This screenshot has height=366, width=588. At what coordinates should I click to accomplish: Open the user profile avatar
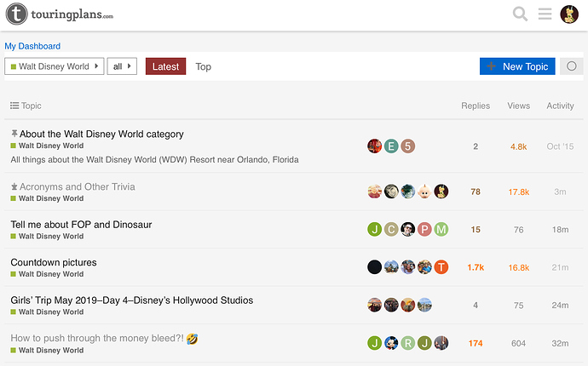(569, 14)
